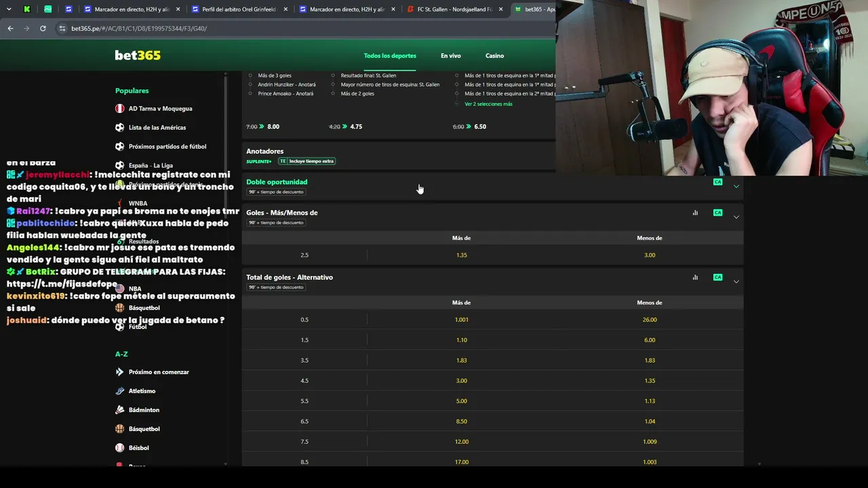Select Más de 1.5 odds 1.10
The width and height of the screenshot is (868, 488).
click(461, 340)
